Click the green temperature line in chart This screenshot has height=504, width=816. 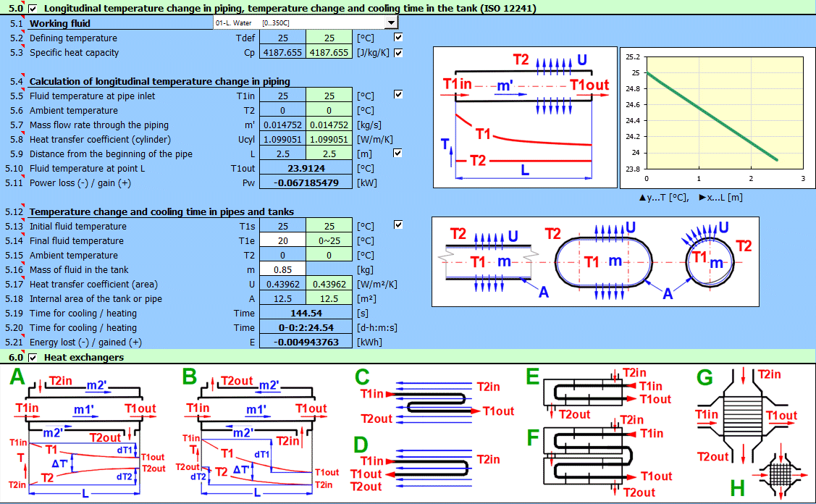coord(699,116)
